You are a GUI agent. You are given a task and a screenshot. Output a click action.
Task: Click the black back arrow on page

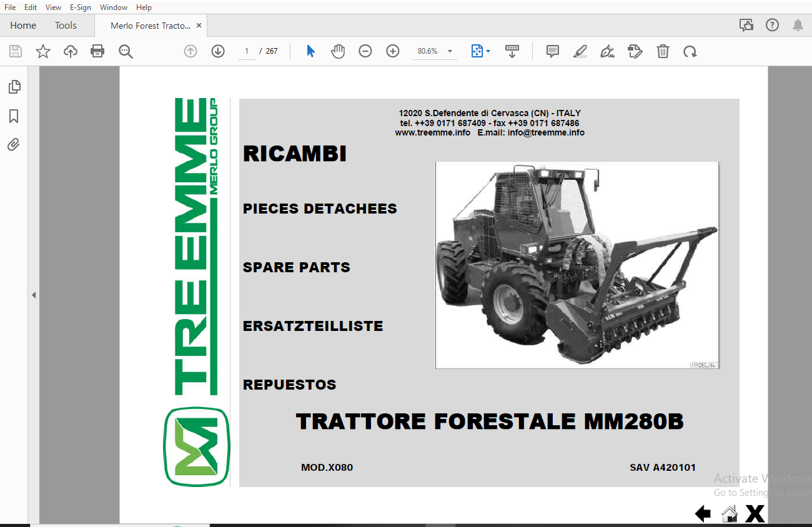pyautogui.click(x=703, y=514)
